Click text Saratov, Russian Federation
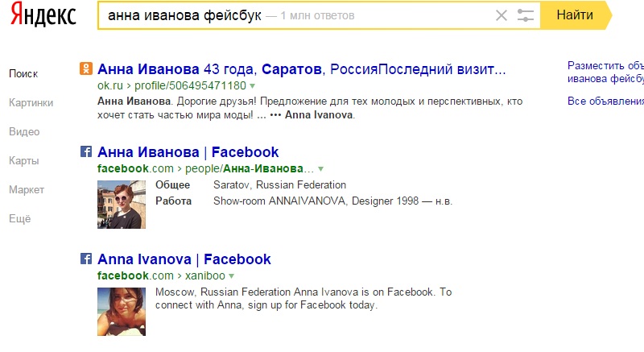The image size is (644, 352). (x=279, y=184)
